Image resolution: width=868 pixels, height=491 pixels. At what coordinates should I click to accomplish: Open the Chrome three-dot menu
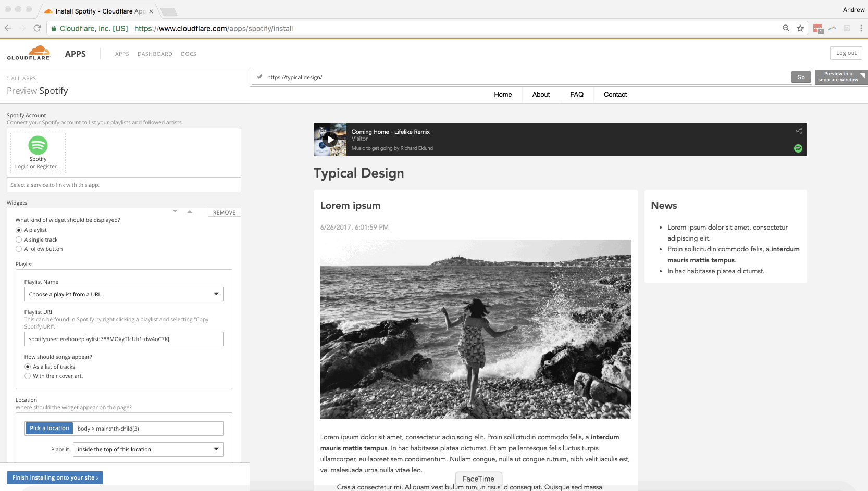(861, 28)
